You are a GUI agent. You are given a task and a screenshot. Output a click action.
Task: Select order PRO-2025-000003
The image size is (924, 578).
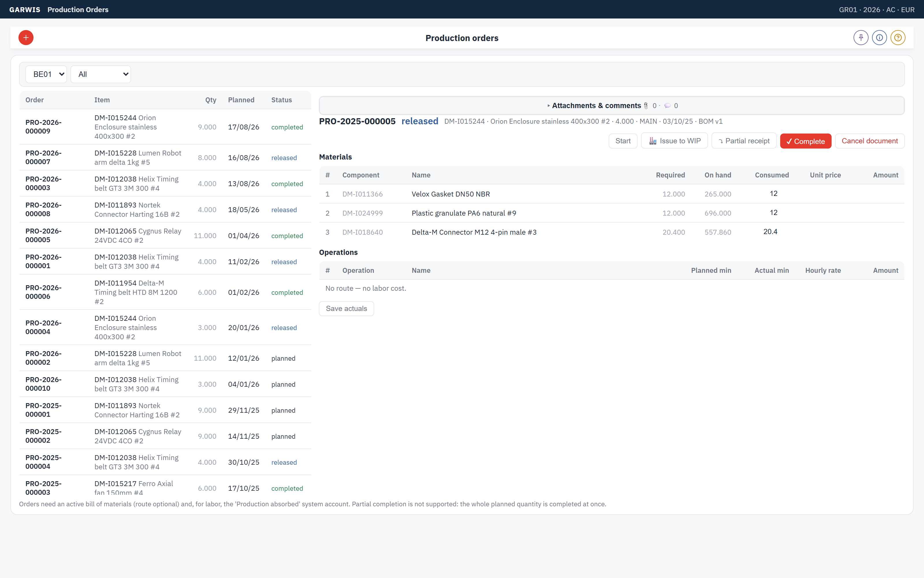pyautogui.click(x=165, y=486)
